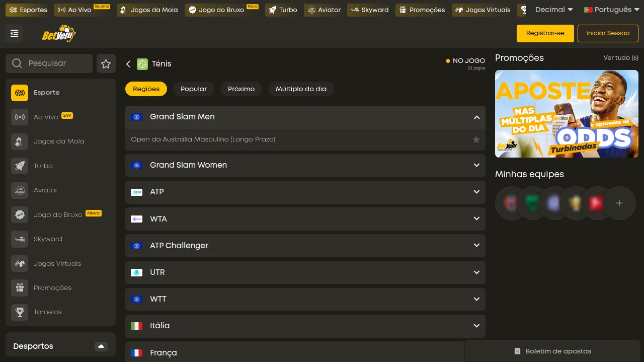Screen dimensions: 644x362
Task: Open Esportes in the top navigation
Action: tap(28, 10)
